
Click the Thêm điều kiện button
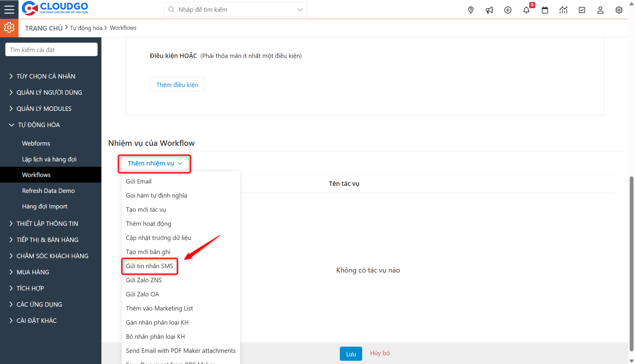[x=177, y=84]
